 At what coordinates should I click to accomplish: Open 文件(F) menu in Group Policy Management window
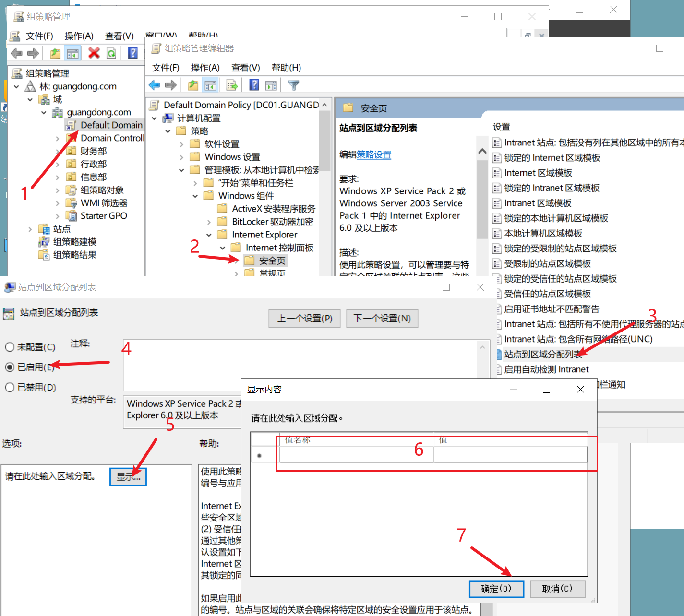tap(39, 36)
